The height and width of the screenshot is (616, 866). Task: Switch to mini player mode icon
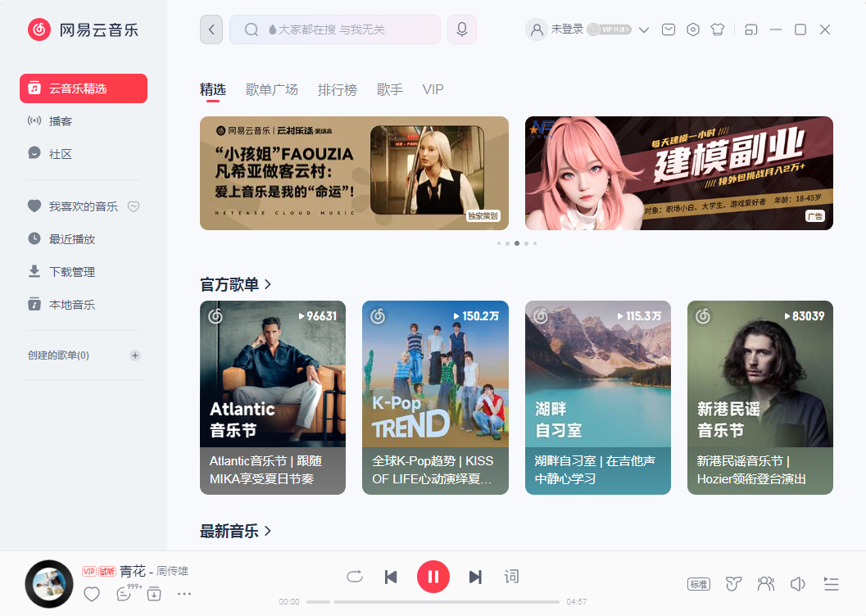pyautogui.click(x=751, y=29)
